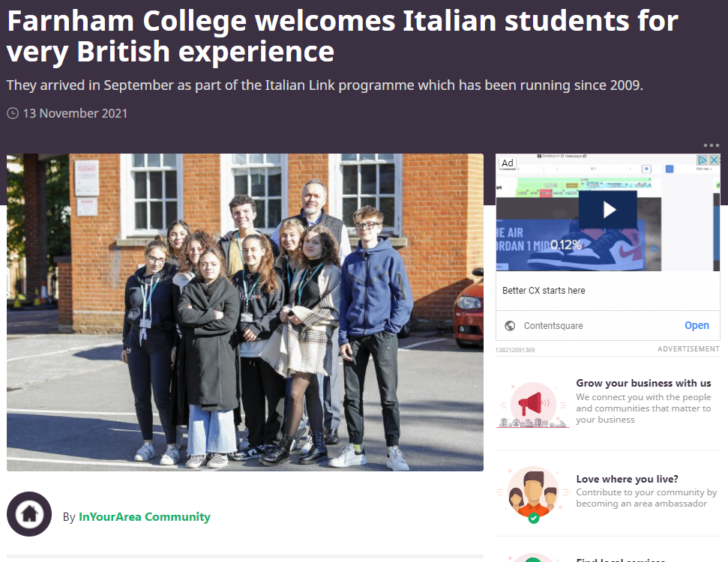This screenshot has width=728, height=562.
Task: Click the clock icon beside the date
Action: (13, 113)
